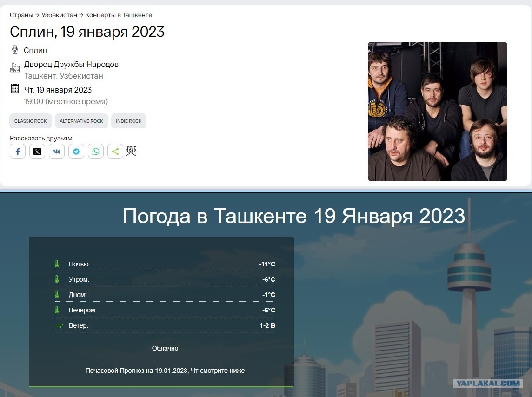Select the INDIE ROCK genre tag

(129, 121)
